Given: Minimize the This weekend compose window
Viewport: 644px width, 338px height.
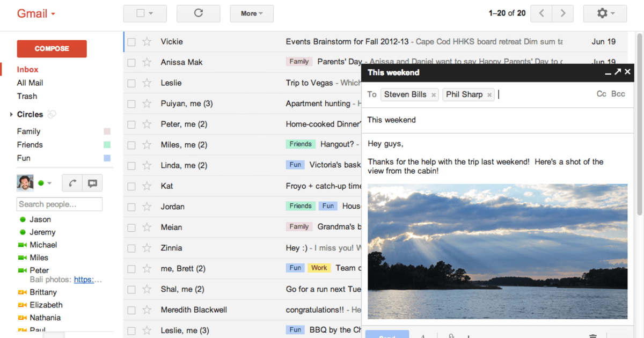Looking at the screenshot, I should coord(608,72).
